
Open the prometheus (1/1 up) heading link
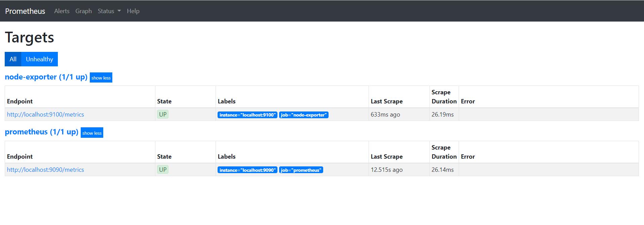[42, 132]
